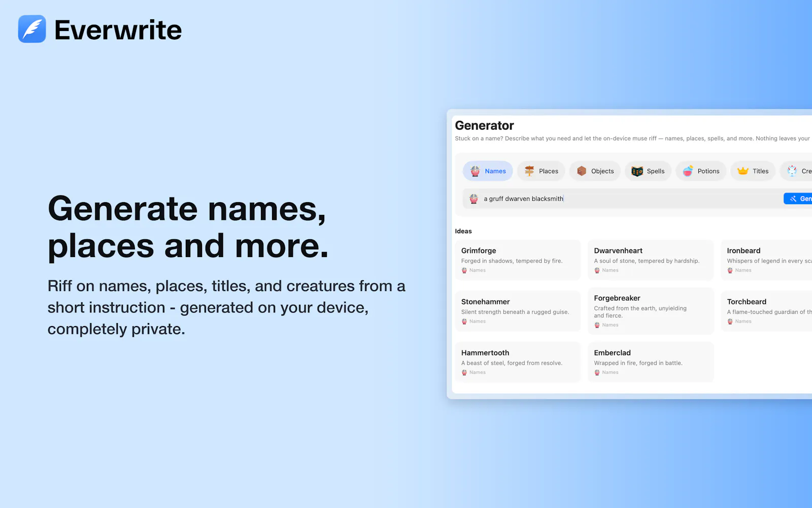Click the signpost icon in Places tab
Image resolution: width=812 pixels, height=508 pixels.
click(529, 171)
